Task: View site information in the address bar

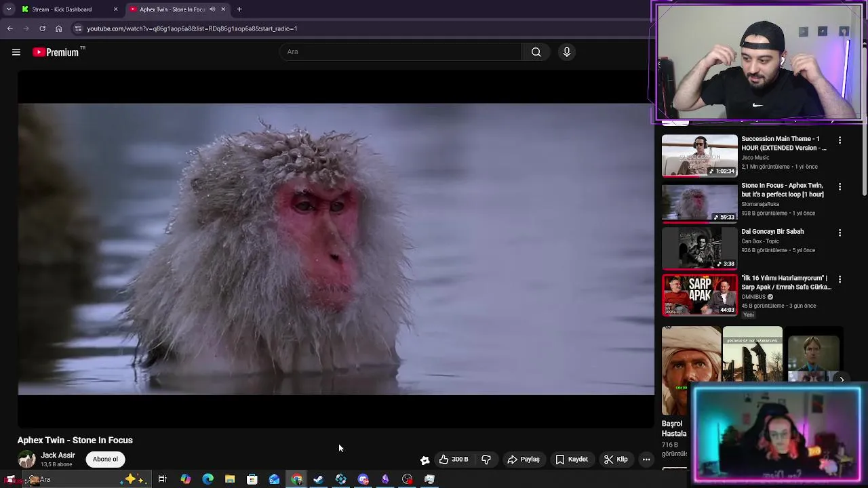Action: (78, 28)
